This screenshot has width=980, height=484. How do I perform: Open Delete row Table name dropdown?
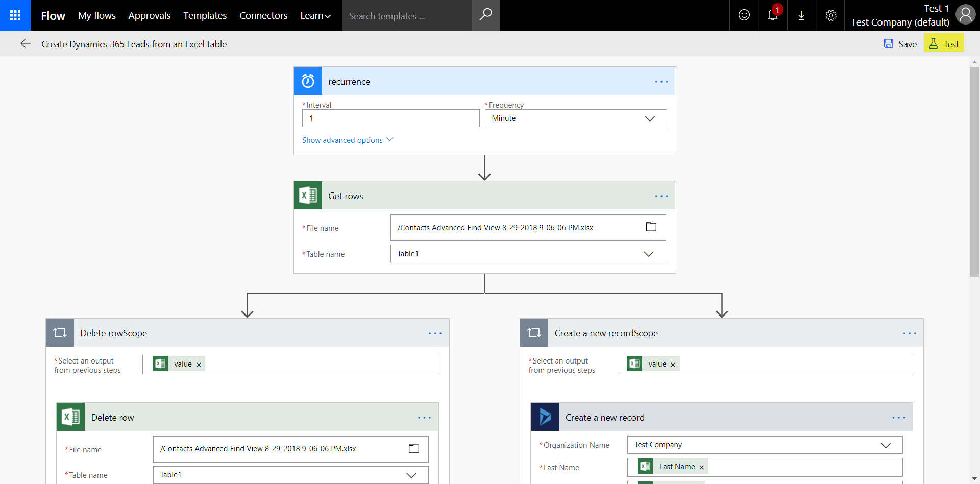point(290,475)
